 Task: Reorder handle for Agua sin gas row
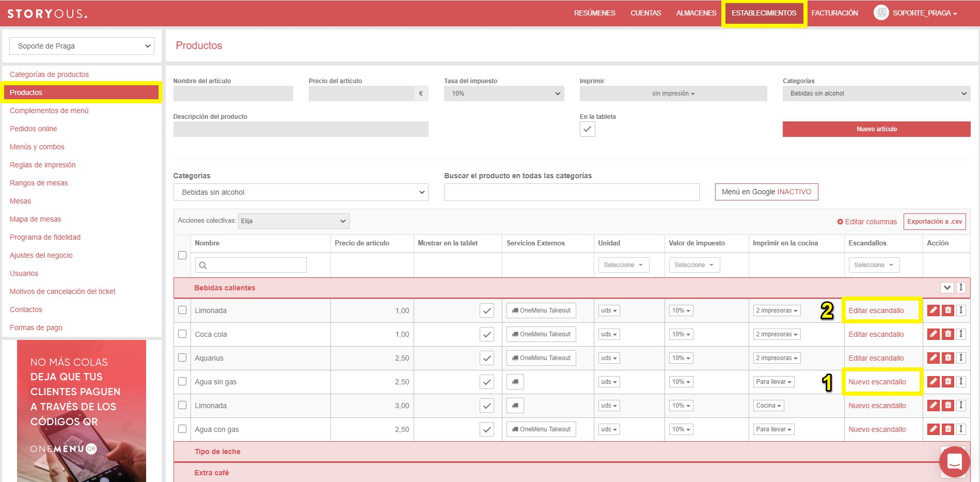961,381
